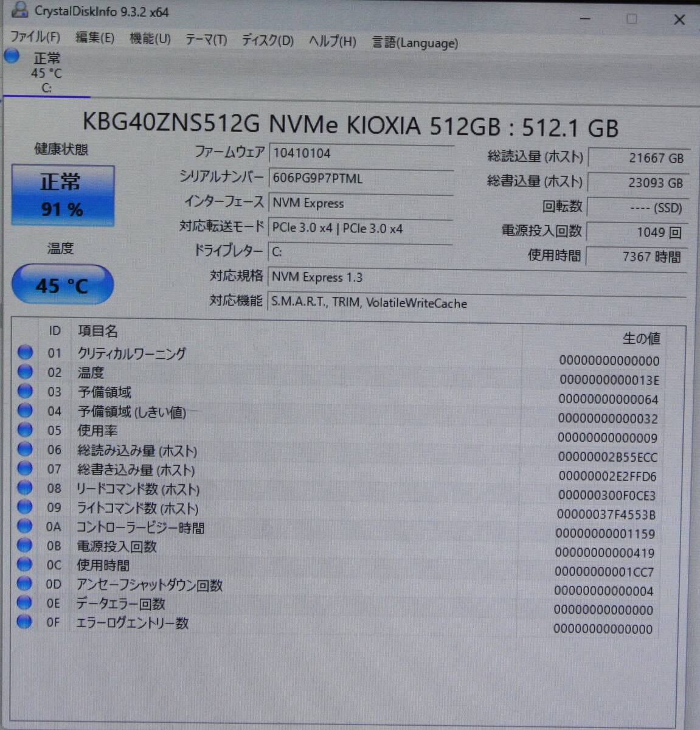Click the disk title KBG40ZNS512G NVMe KIOXIA
This screenshot has height=730, width=700.
(x=351, y=126)
